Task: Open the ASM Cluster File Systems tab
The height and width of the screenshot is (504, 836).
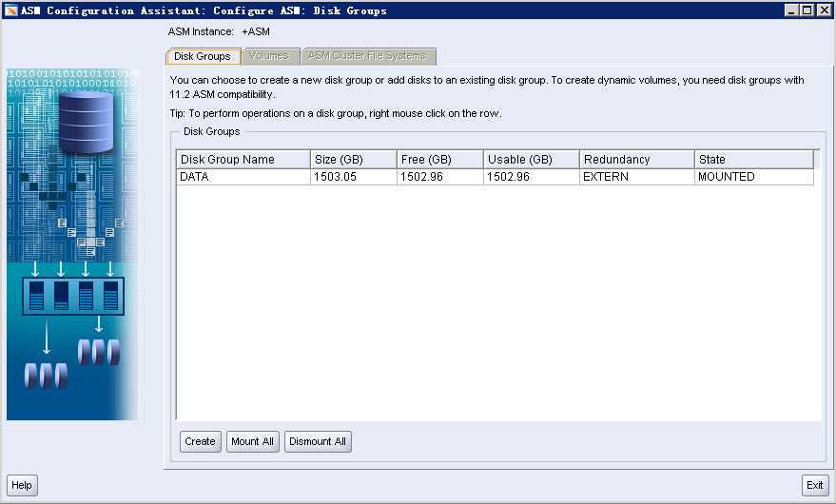Action: [x=367, y=56]
